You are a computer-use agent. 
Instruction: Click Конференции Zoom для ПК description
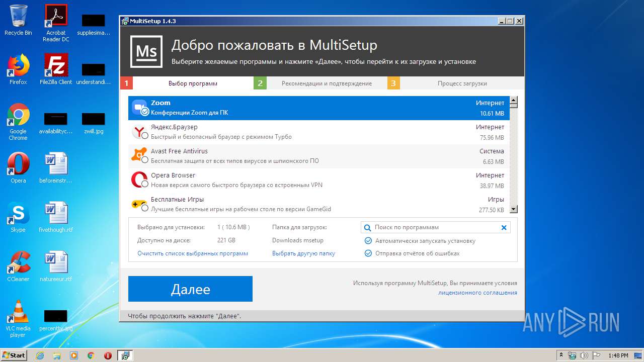pos(190,113)
